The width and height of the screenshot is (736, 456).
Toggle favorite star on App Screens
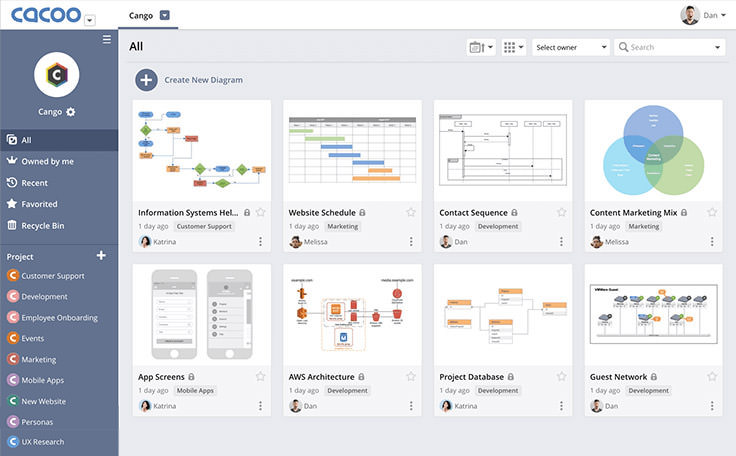(x=261, y=376)
